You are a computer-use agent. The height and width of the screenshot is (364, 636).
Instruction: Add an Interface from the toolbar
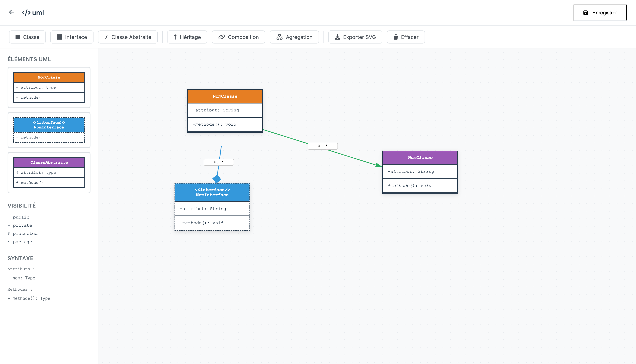point(72,37)
